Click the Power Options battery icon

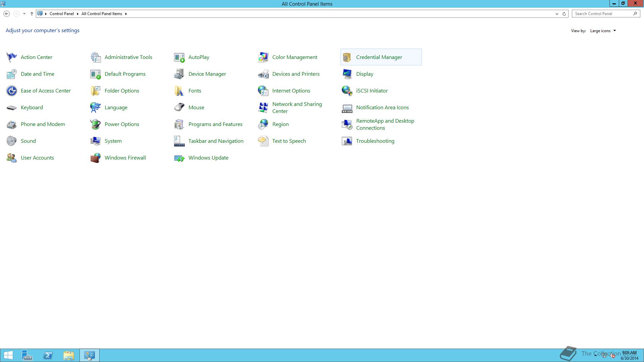point(95,124)
